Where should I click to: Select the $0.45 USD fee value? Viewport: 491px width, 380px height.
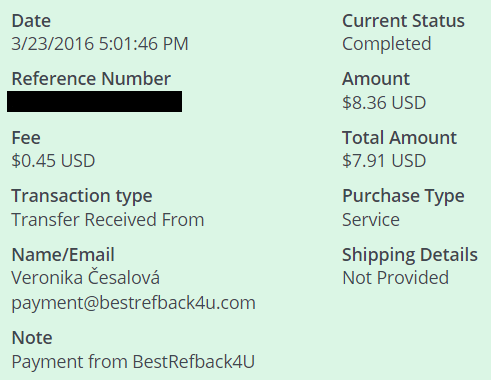click(x=53, y=161)
